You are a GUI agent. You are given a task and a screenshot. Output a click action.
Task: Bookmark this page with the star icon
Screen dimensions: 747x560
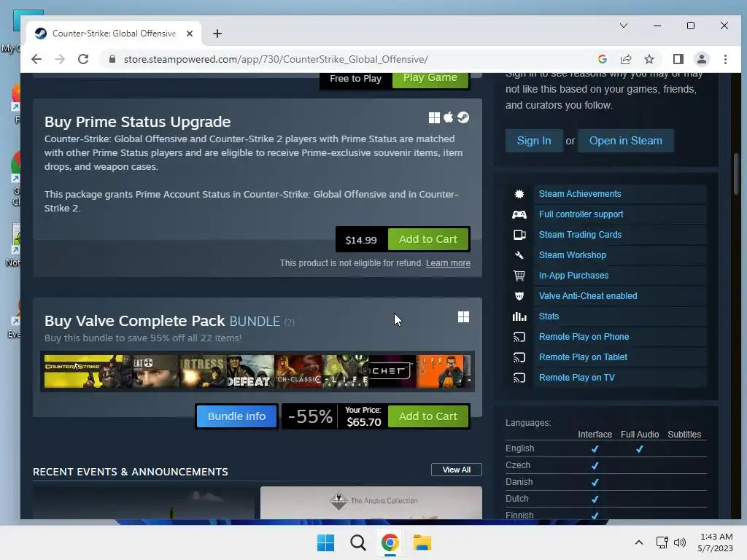[x=649, y=59]
